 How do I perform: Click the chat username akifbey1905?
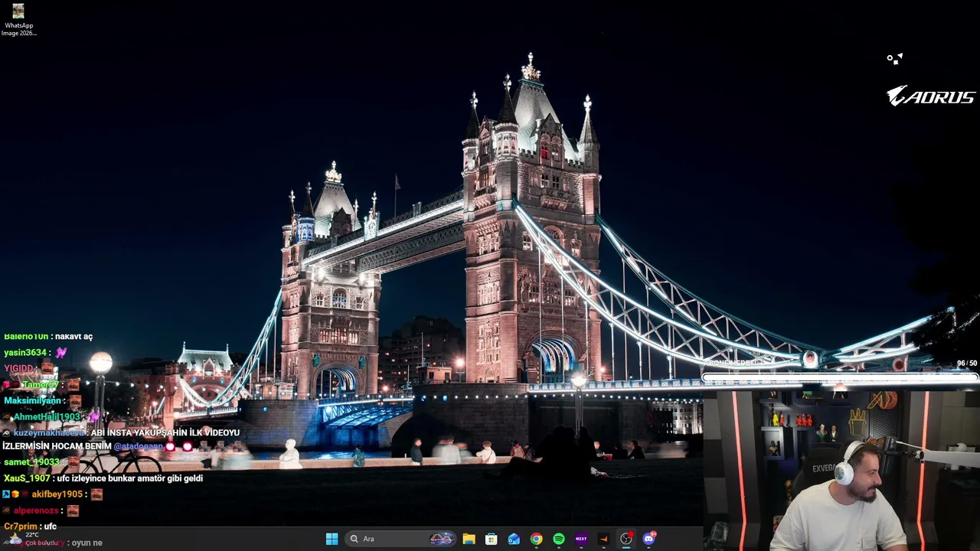pos(57,494)
